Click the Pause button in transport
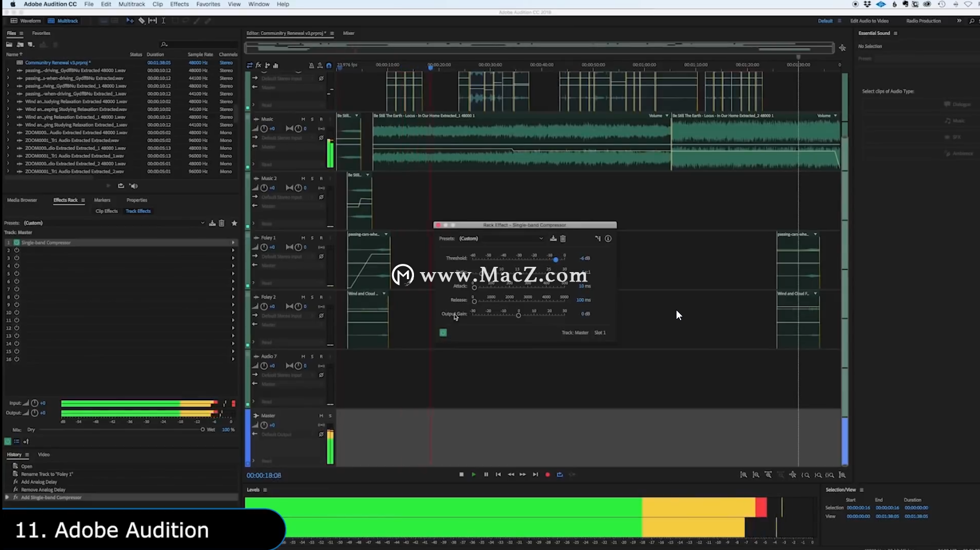 click(486, 475)
